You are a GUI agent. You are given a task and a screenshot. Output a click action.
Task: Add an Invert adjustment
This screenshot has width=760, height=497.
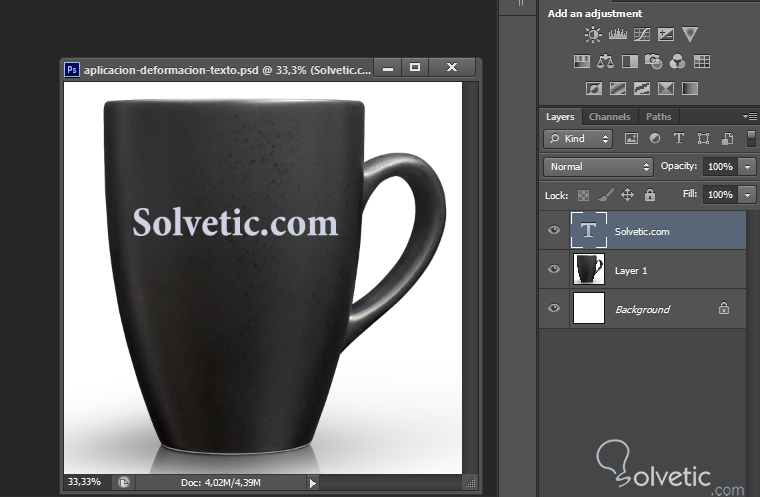coord(594,89)
